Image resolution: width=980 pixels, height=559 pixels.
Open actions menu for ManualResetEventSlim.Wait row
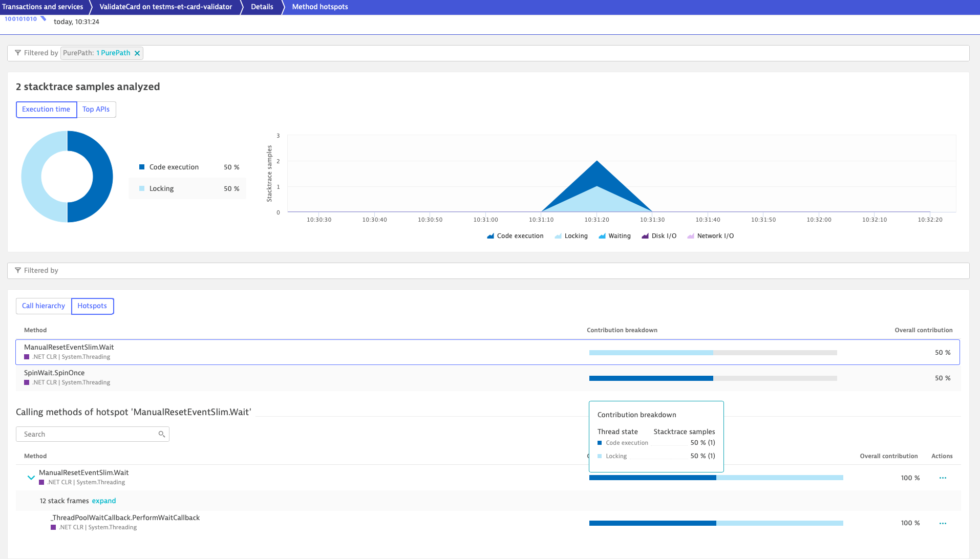(943, 478)
